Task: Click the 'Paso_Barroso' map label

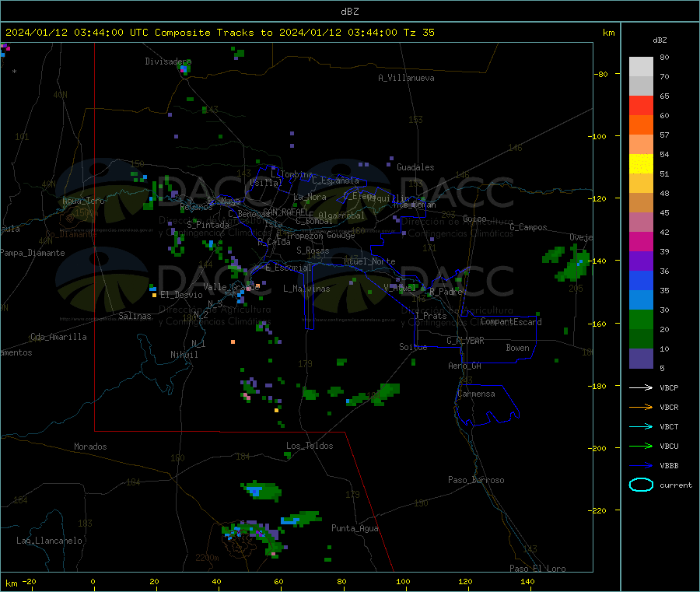Action: coord(476,480)
